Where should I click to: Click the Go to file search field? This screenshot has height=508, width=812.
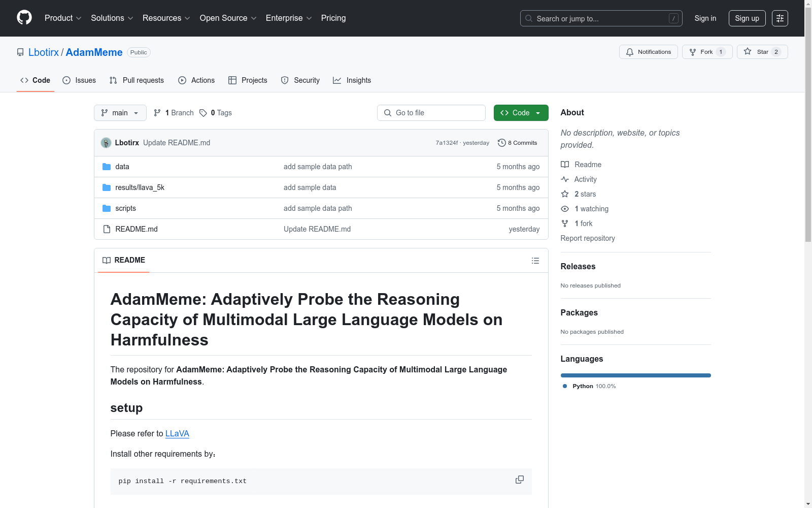tap(431, 113)
